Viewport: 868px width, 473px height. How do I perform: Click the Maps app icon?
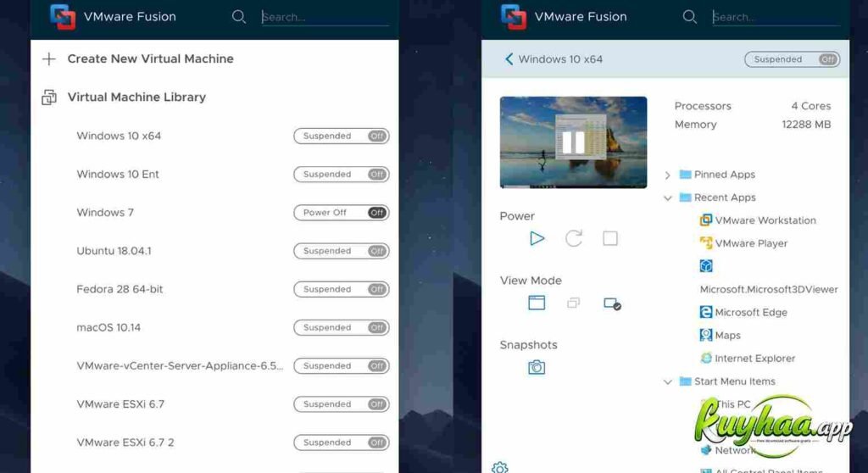(706, 335)
